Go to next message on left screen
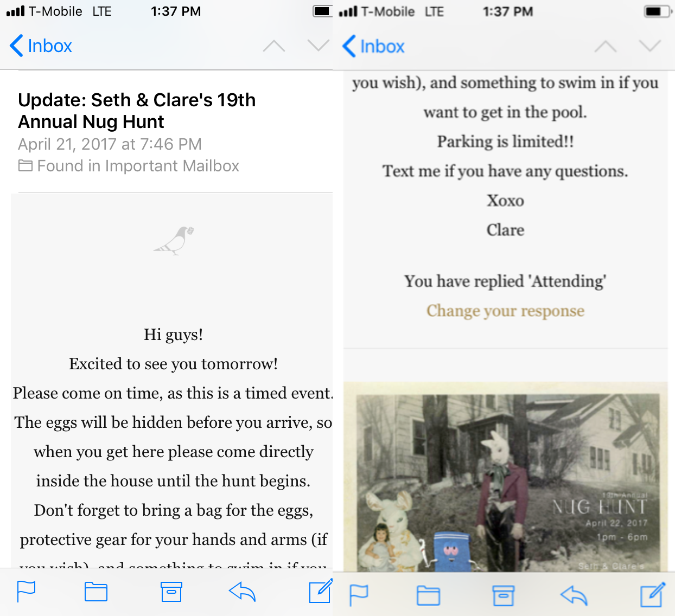This screenshot has height=616, width=675. 319,46
